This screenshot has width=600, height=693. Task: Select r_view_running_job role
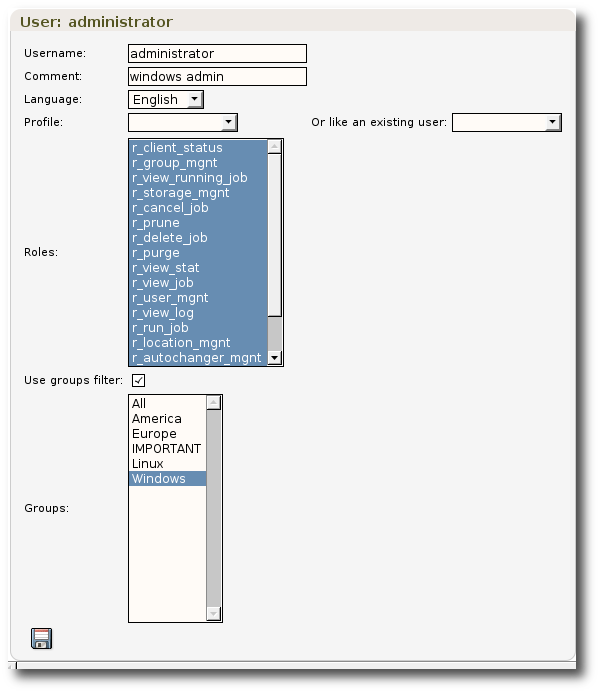(x=198, y=178)
